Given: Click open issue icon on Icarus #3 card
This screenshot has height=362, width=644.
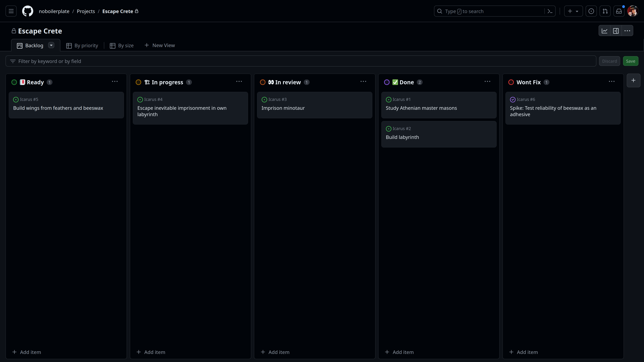Looking at the screenshot, I should pyautogui.click(x=264, y=100).
